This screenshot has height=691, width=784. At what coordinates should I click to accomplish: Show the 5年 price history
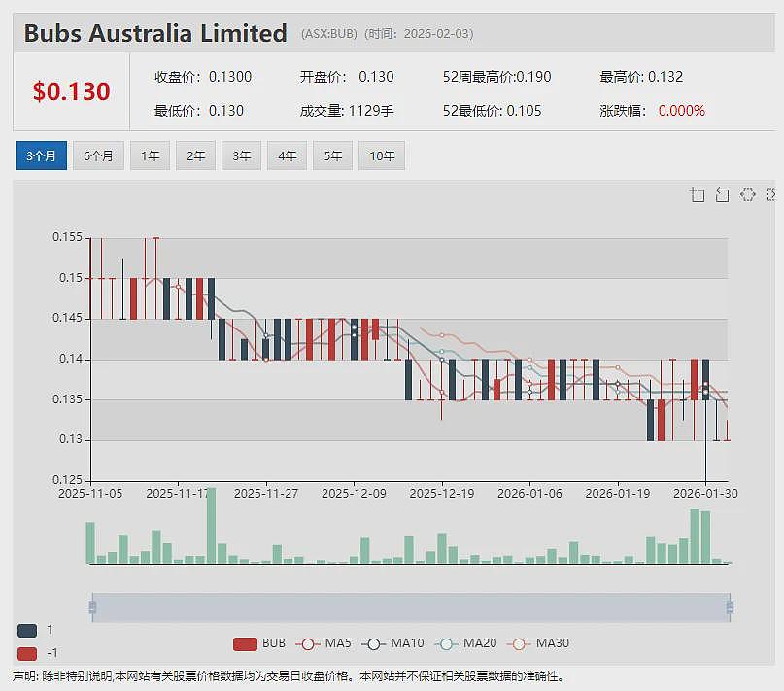pos(332,155)
